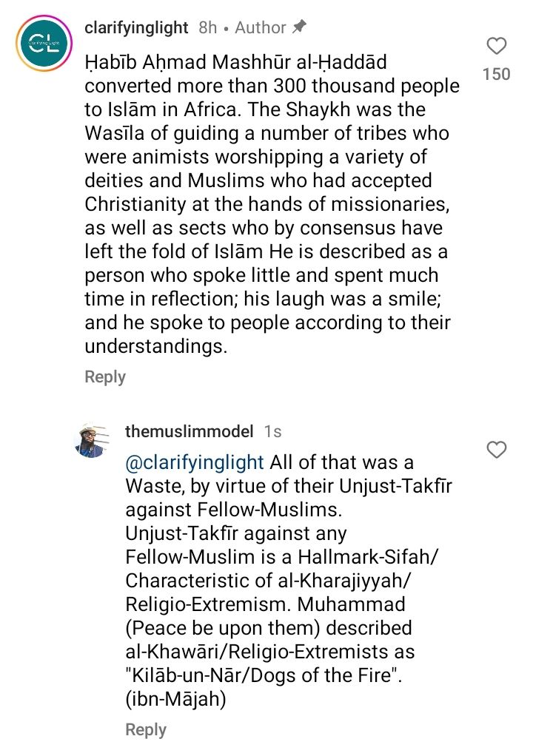Open themuslimmodel's profile picture

pyautogui.click(x=93, y=440)
